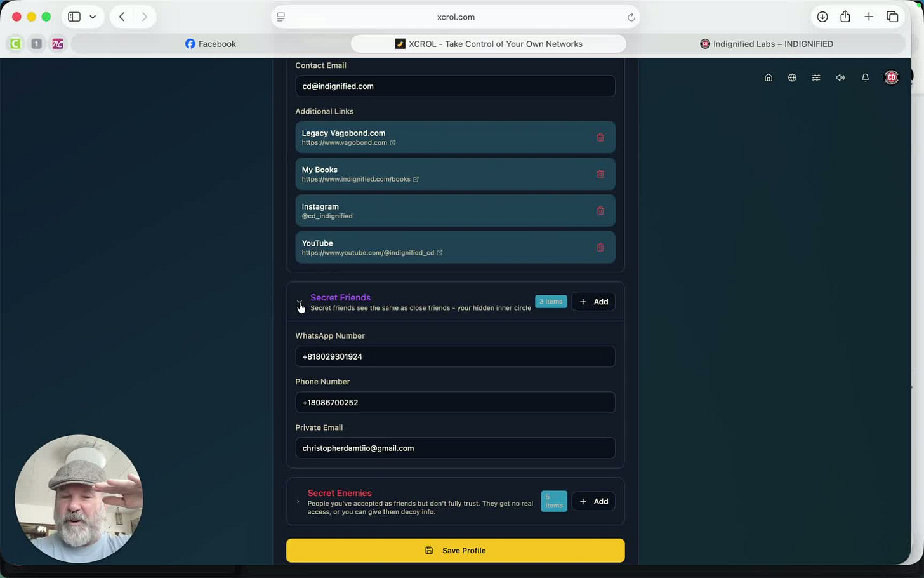Open notifications bell

(865, 77)
